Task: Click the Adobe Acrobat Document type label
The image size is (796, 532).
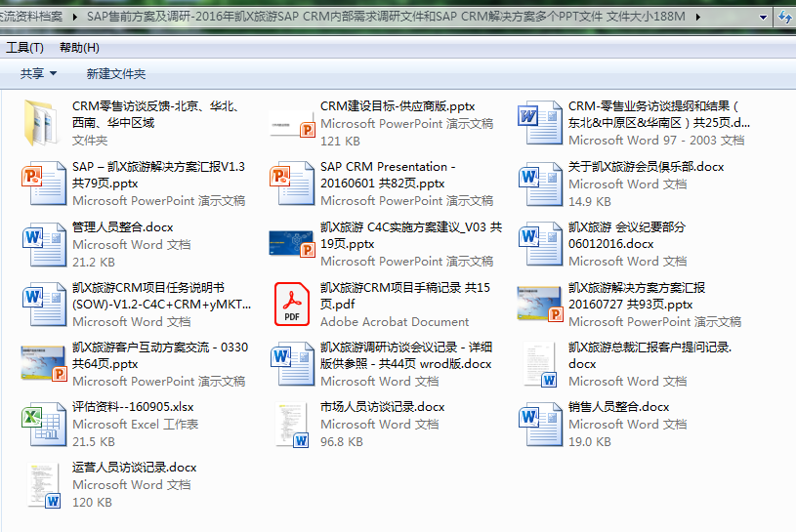Action: pos(395,321)
